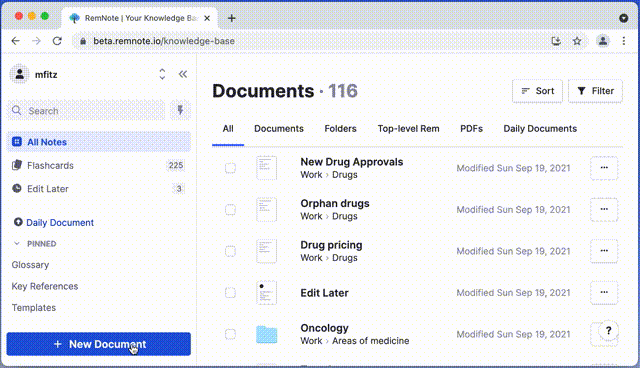Switch to the PDFs tab
Screen dimensions: 640x368
point(471,129)
